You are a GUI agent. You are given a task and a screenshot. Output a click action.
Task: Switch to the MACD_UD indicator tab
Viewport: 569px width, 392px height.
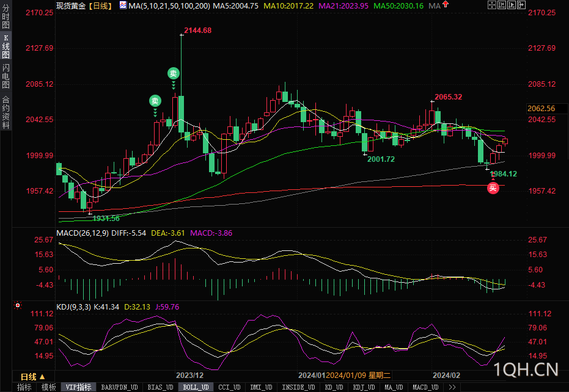click(x=424, y=387)
